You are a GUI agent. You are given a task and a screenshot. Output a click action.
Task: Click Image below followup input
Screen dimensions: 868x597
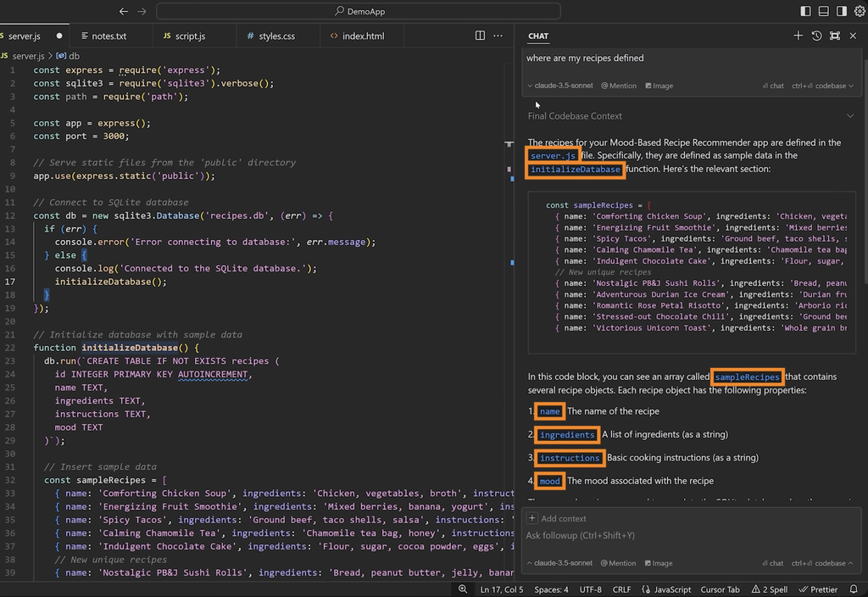tap(659, 563)
